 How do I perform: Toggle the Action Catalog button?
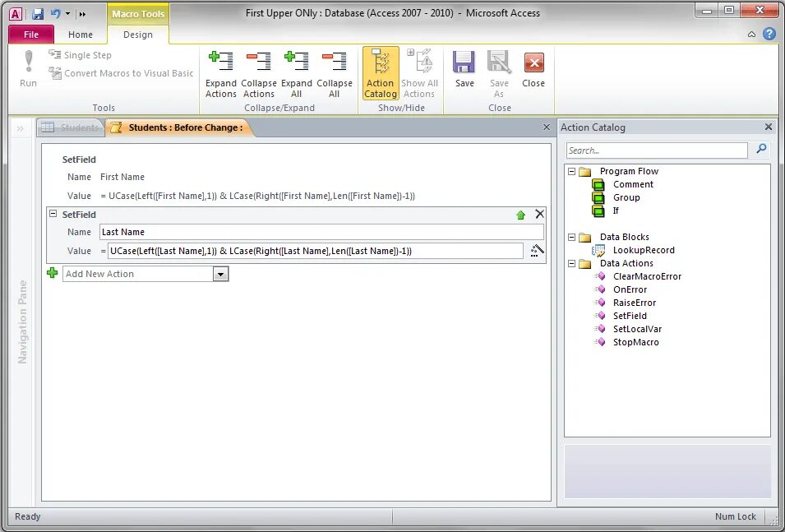381,74
